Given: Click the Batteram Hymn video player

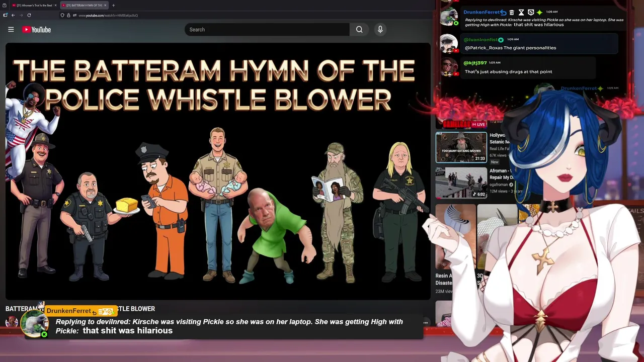Looking at the screenshot, I should 218,171.
